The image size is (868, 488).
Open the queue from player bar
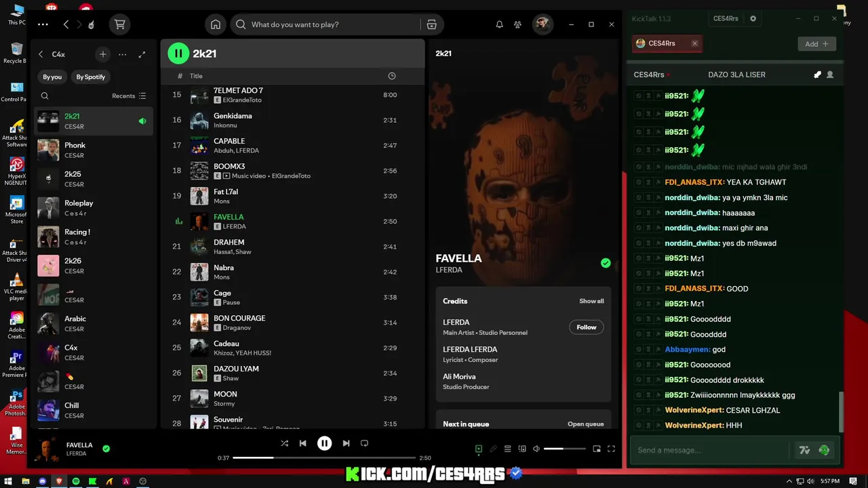tap(507, 449)
